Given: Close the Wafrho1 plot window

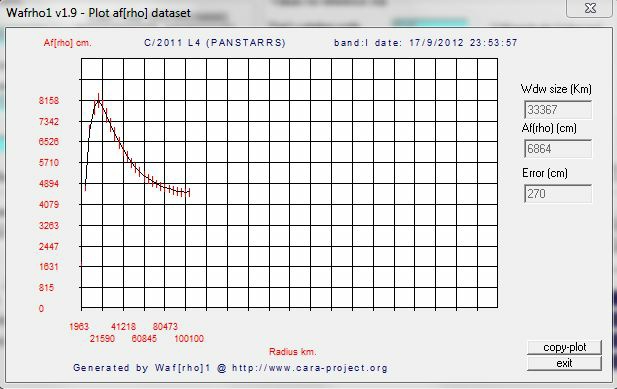Looking at the screenshot, I should tap(590, 8).
